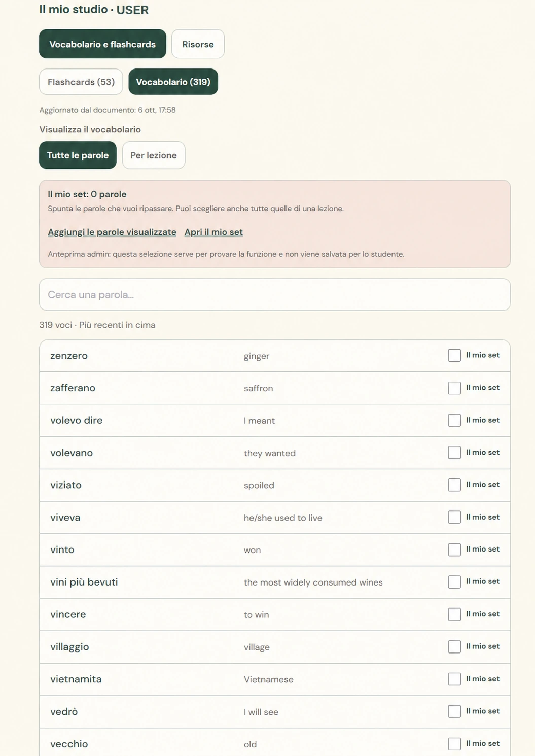Click the translation Vietnamese
The width and height of the screenshot is (535, 756).
269,679
